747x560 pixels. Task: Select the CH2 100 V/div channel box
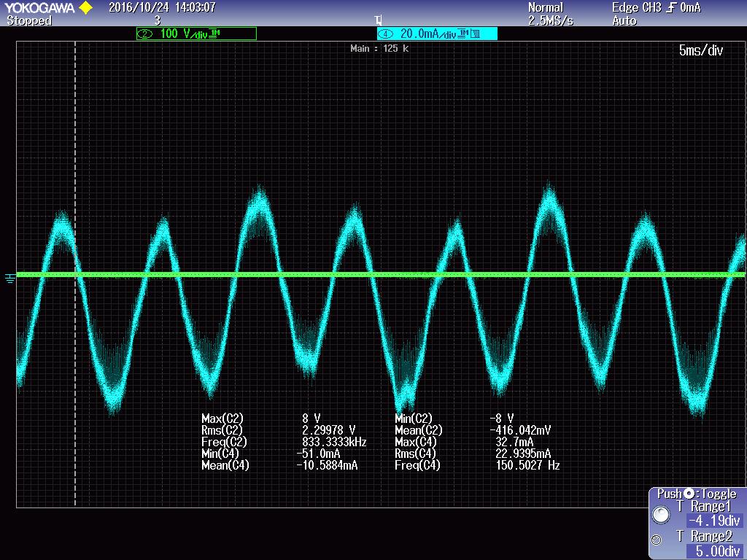[x=196, y=34]
